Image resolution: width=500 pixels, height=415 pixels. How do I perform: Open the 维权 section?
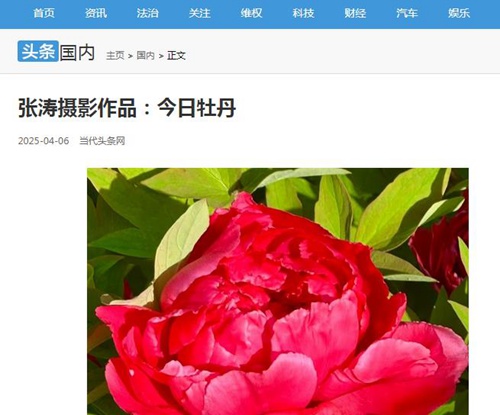coord(251,13)
